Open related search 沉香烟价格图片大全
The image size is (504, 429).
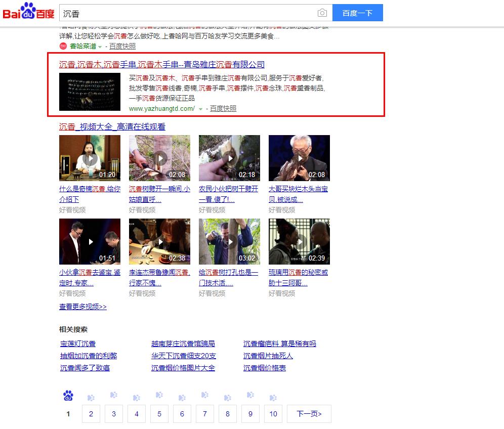183,368
